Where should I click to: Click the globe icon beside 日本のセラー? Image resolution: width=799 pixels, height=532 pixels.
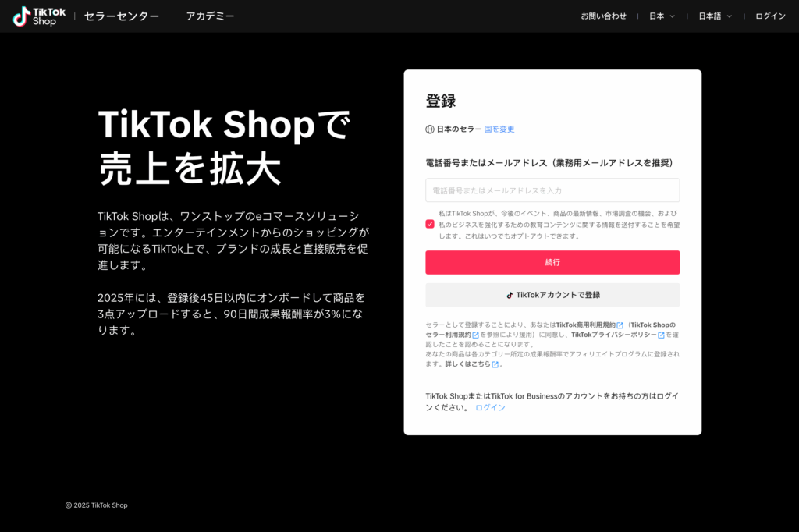(x=430, y=129)
